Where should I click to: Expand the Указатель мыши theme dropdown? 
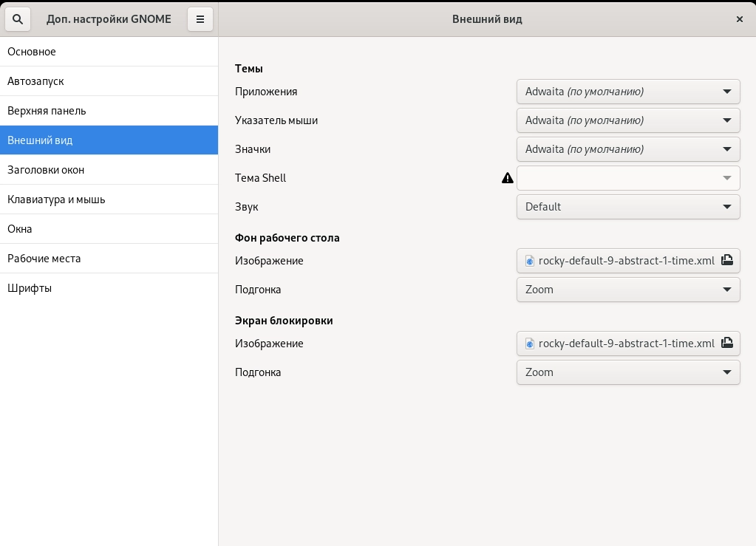coord(628,120)
